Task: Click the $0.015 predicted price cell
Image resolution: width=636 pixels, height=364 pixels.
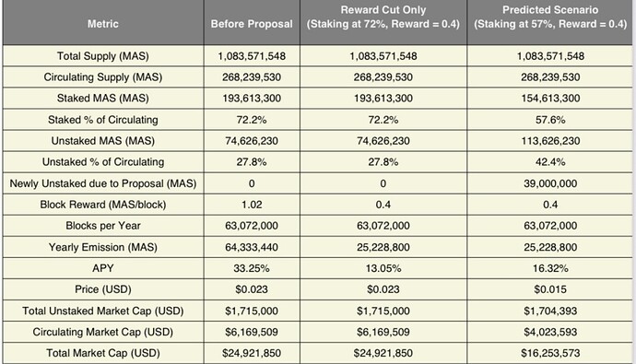Action: pos(550,289)
